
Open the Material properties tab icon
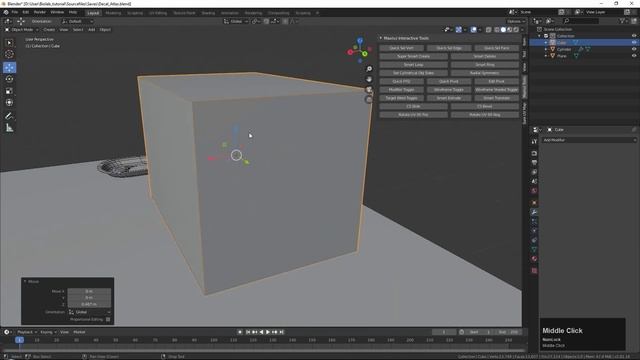pyautogui.click(x=534, y=259)
